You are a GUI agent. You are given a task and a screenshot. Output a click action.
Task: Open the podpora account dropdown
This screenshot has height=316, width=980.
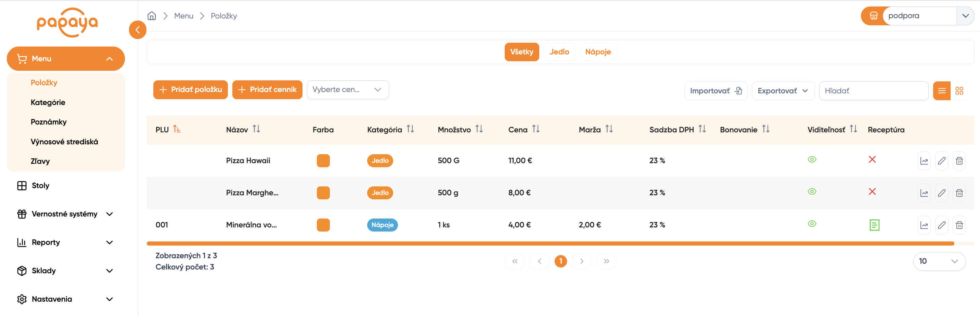pyautogui.click(x=965, y=16)
